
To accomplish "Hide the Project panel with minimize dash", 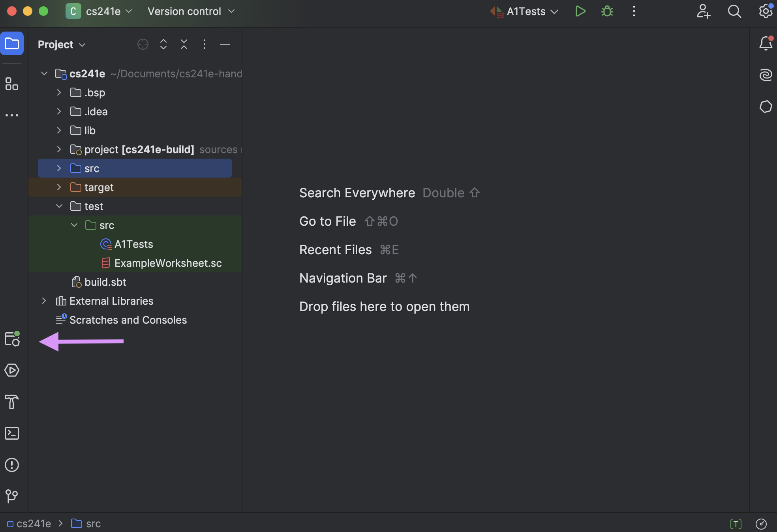I will [225, 44].
